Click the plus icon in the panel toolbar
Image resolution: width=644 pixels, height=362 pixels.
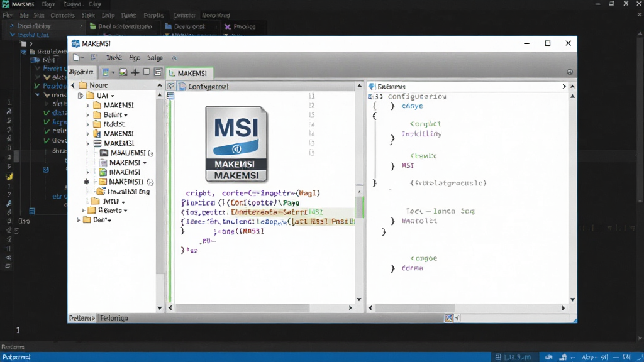[x=135, y=72]
